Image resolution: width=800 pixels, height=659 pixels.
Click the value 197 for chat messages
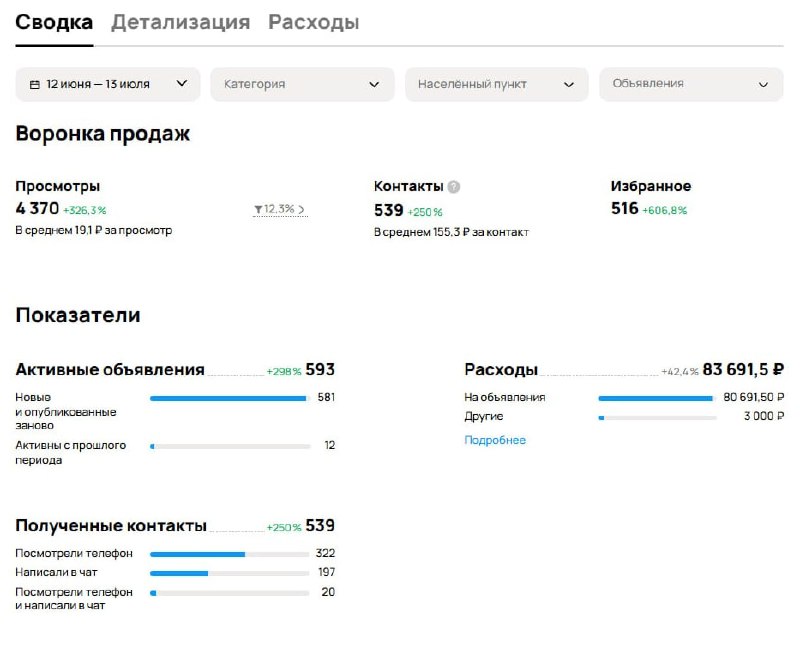pos(327,572)
